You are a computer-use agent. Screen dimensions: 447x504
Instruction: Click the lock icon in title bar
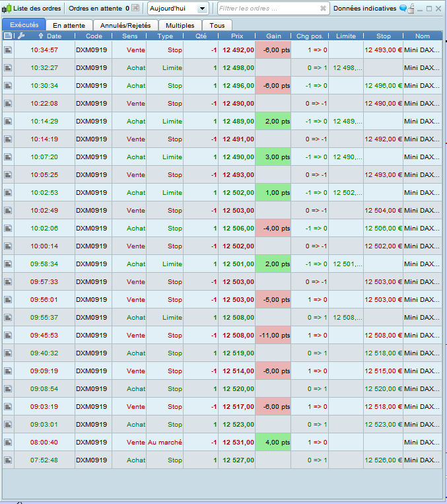click(x=411, y=9)
